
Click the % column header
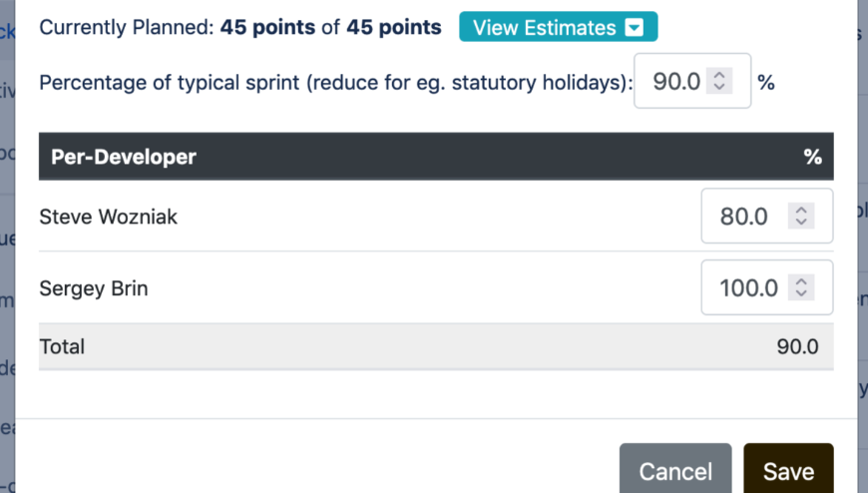pos(812,157)
